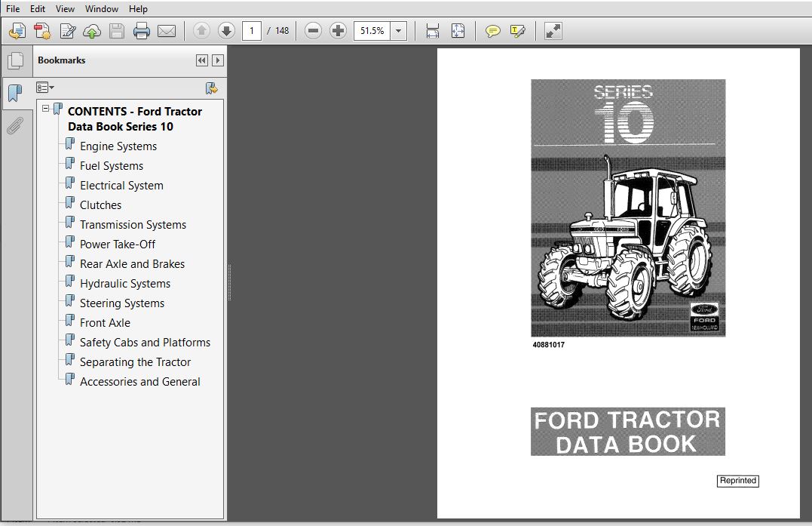Viewport: 812px width, 526px height.
Task: Go to Rear Axle and Brakes bookmark
Action: pyautogui.click(x=132, y=264)
